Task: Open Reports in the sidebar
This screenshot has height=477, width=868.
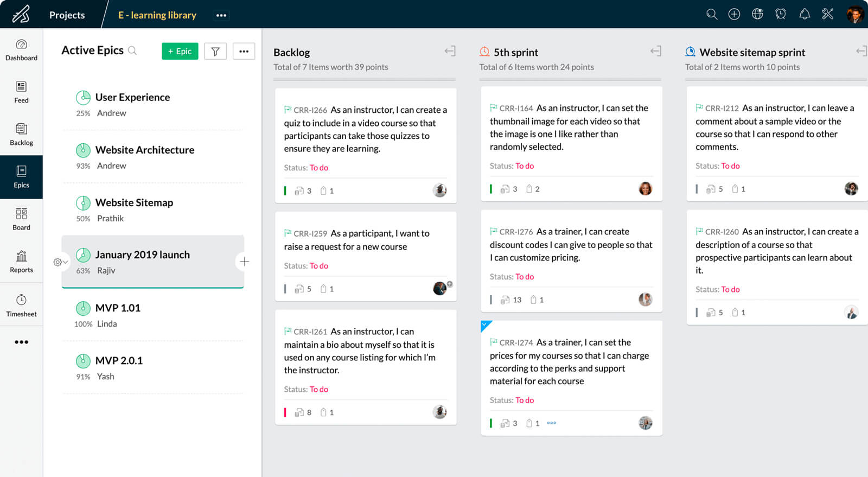Action: pos(21,262)
